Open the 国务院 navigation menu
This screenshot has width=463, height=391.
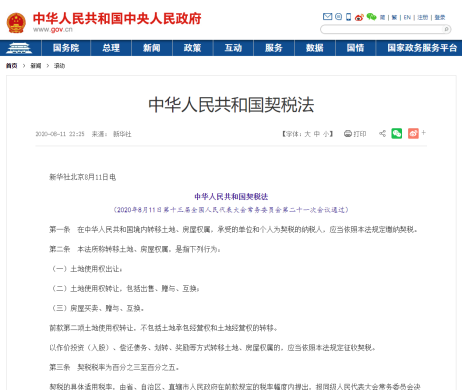pos(66,48)
